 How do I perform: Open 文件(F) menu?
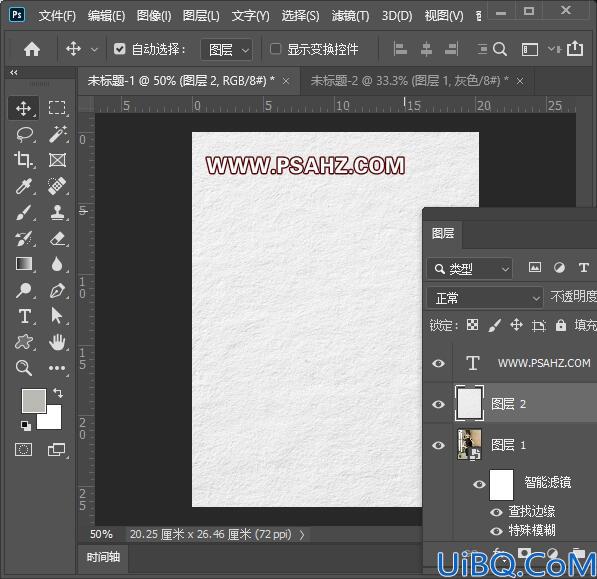pos(57,16)
